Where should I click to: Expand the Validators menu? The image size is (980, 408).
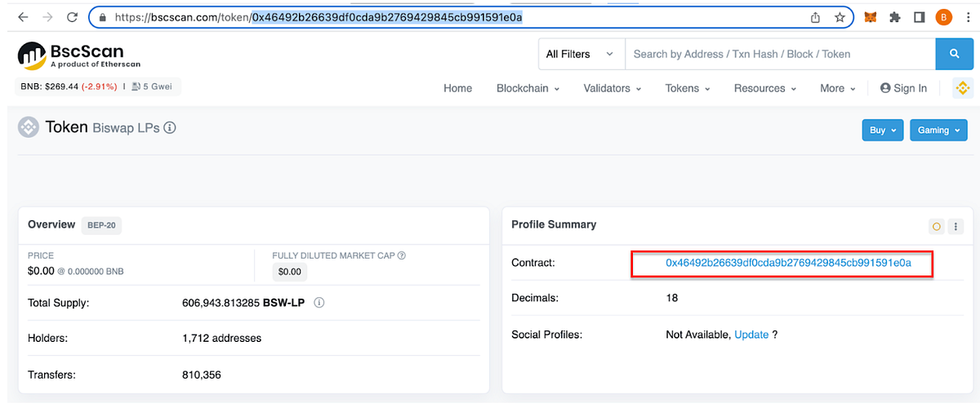point(612,88)
